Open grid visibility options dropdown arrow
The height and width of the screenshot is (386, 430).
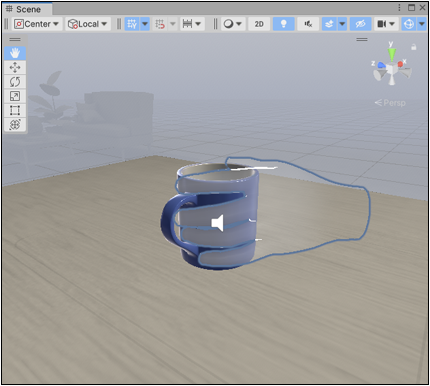click(145, 24)
